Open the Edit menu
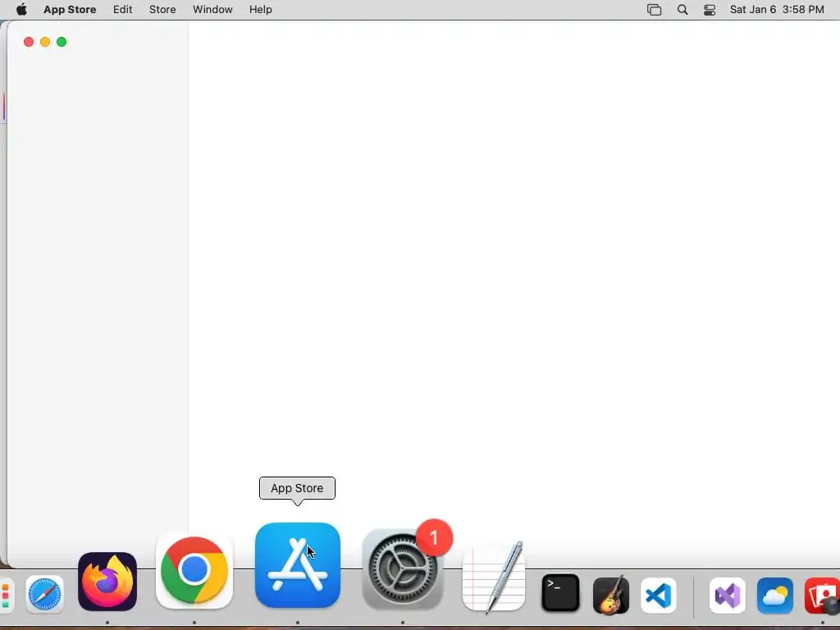 (123, 10)
